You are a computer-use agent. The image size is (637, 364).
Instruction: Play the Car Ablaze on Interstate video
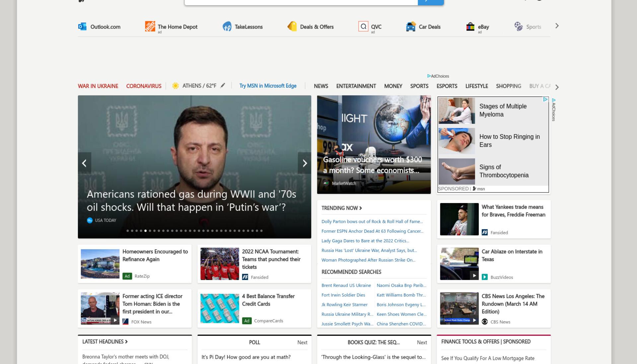coord(474,275)
